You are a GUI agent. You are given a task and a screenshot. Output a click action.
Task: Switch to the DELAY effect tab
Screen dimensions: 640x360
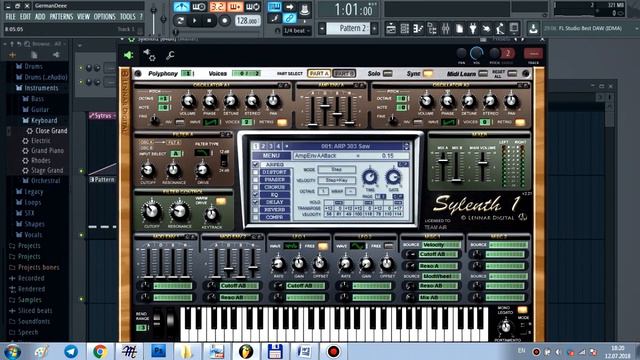coord(275,202)
